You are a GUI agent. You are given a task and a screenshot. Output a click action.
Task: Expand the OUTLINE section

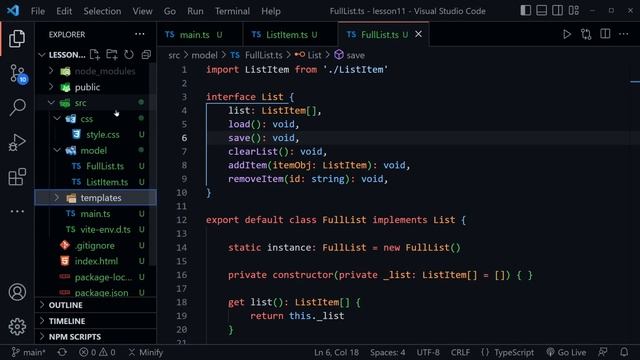(96, 305)
